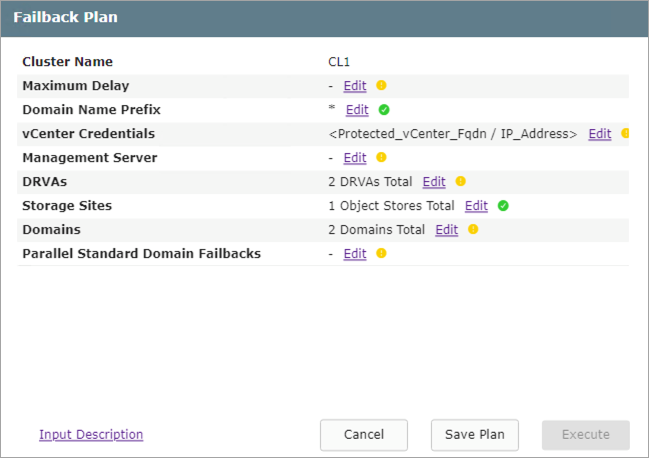Click yellow warning icon for Management Server
Image resolution: width=649 pixels, height=458 pixels.
[x=381, y=158]
